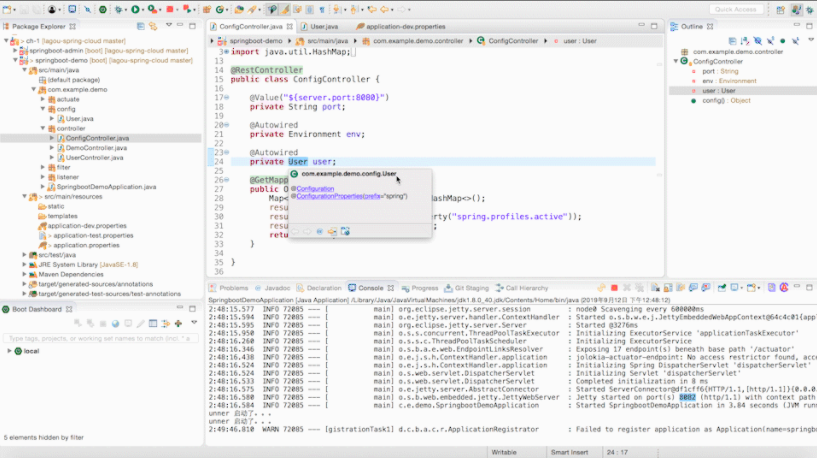Click Open Properties view icon in Boot Dashboard
This screenshot has width=817, height=458.
pyautogui.click(x=153, y=324)
